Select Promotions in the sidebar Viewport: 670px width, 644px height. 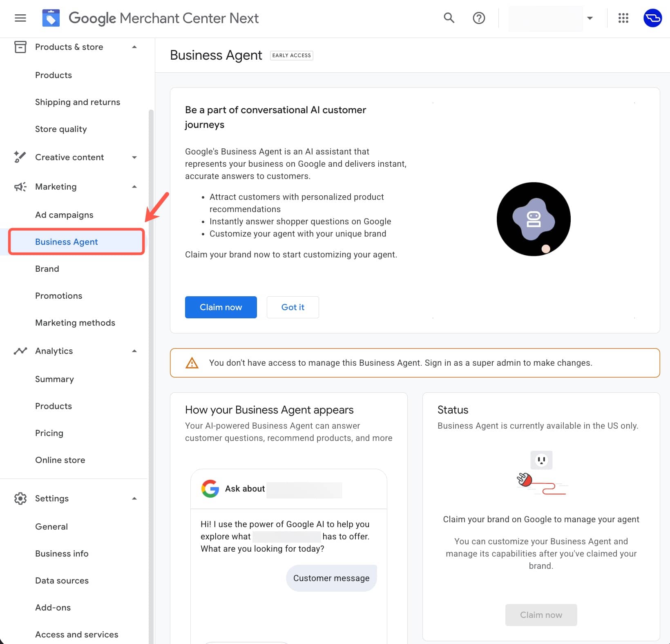tap(58, 296)
